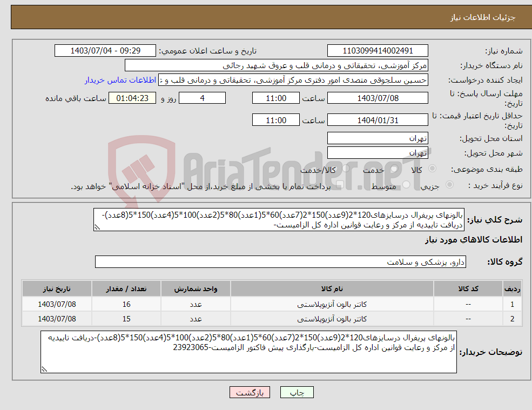
Task: Click the واحد شمارش column header
Action: 196,288
